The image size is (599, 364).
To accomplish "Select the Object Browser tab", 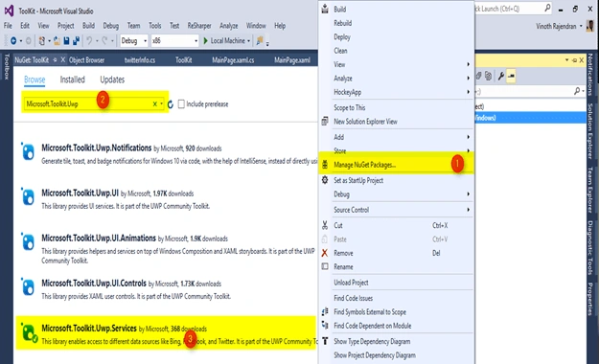I will point(86,60).
